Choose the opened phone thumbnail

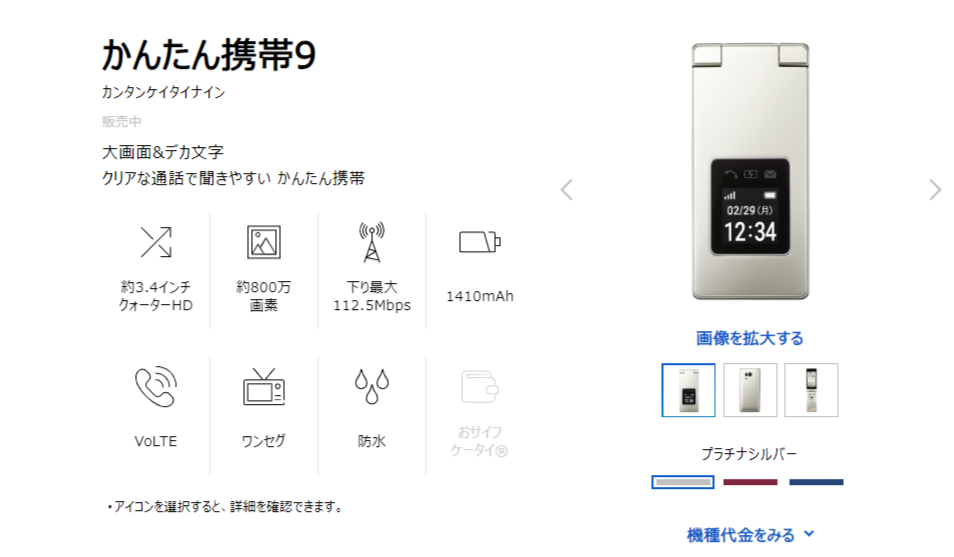coord(811,390)
